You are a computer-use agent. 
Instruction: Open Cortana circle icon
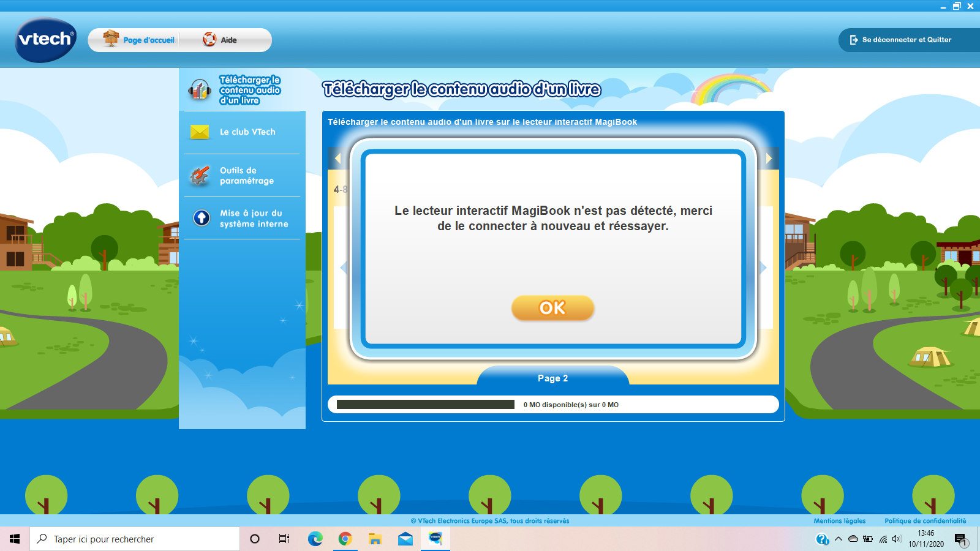(255, 539)
